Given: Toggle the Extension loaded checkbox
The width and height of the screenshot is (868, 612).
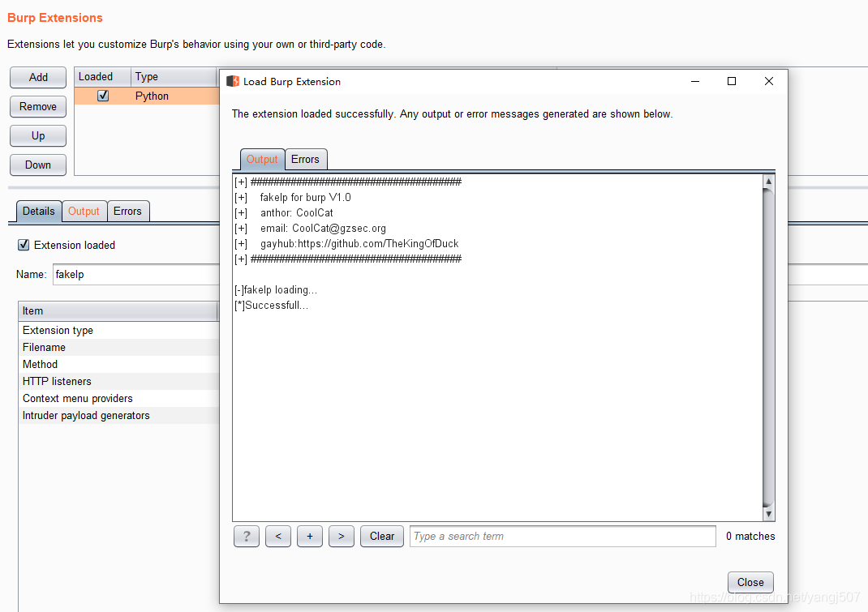Looking at the screenshot, I should 24,245.
